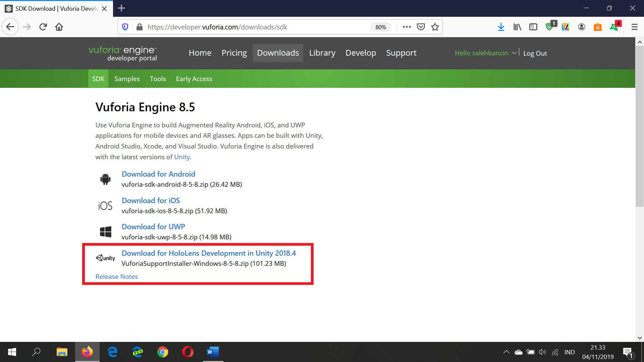This screenshot has width=644, height=362.
Task: Switch to the Early Access sub-tab
Action: tap(194, 79)
